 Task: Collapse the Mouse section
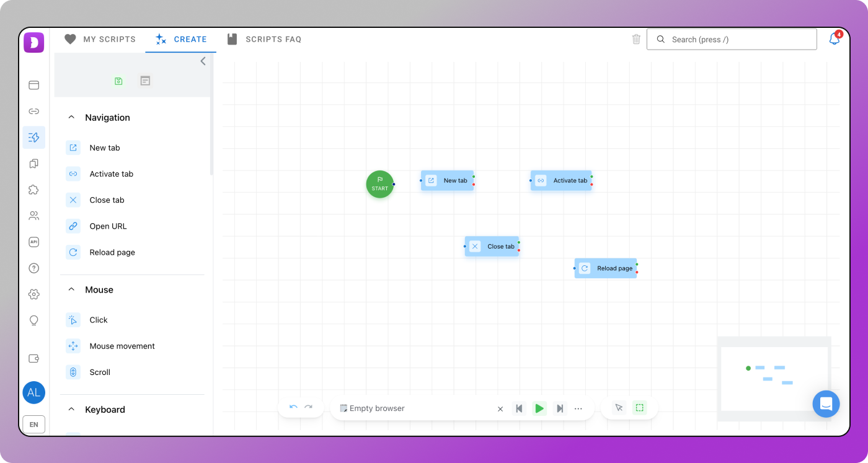[71, 289]
